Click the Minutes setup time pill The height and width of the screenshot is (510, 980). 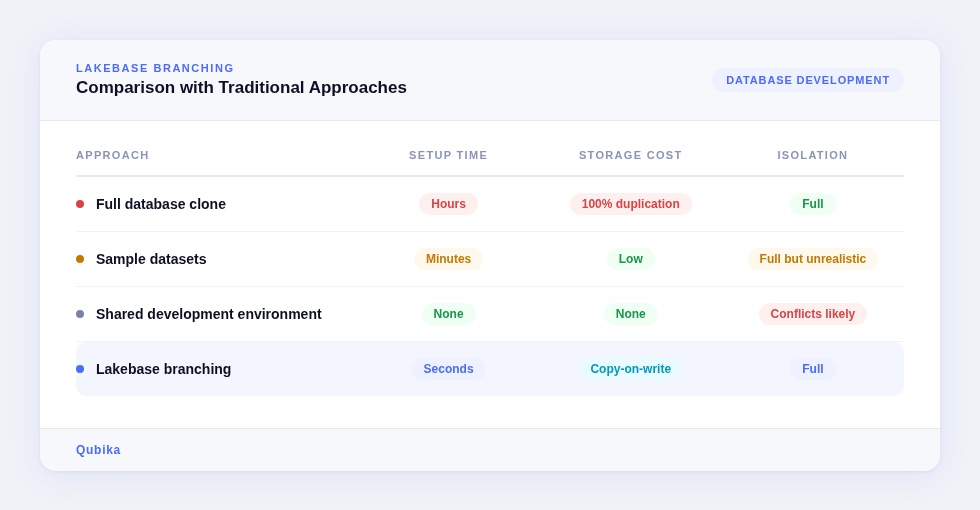pyautogui.click(x=448, y=259)
